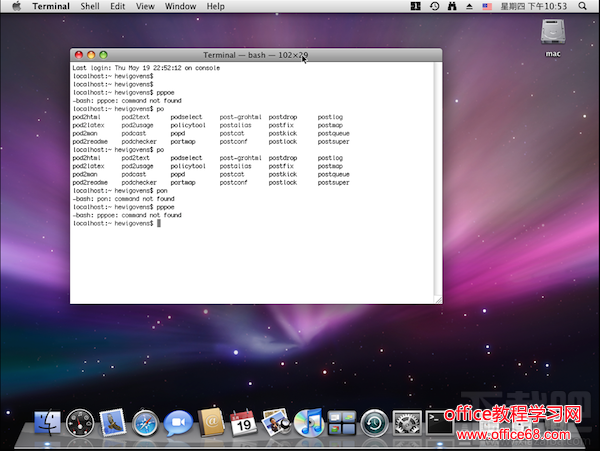Open Finder from the dock

point(47,423)
